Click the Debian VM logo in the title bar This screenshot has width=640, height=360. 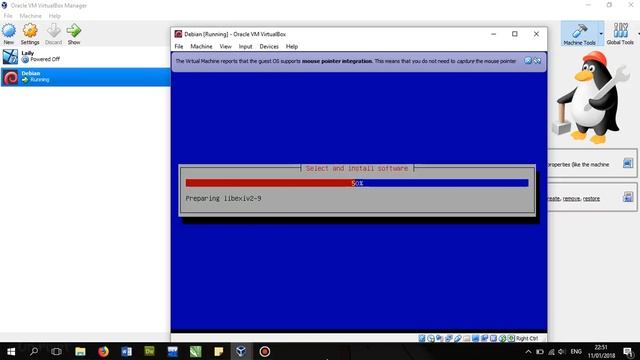pyautogui.click(x=178, y=34)
